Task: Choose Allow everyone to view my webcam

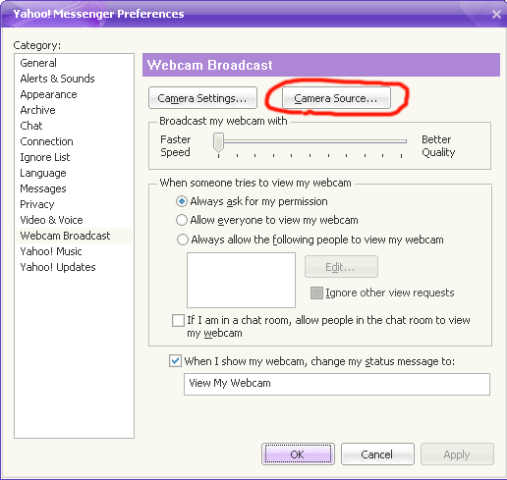Action: [267, 220]
